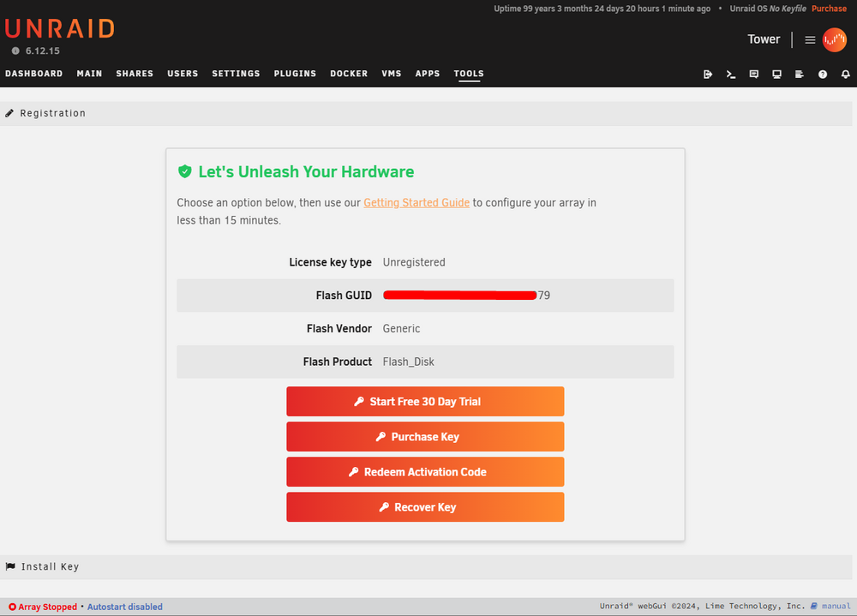Open the Apps tab
Image resolution: width=857 pixels, height=616 pixels.
[x=428, y=74]
